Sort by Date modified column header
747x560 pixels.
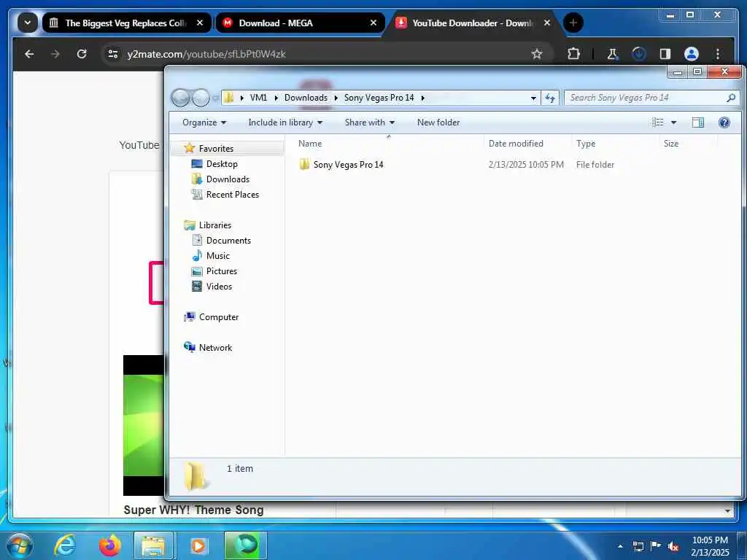pyautogui.click(x=516, y=144)
